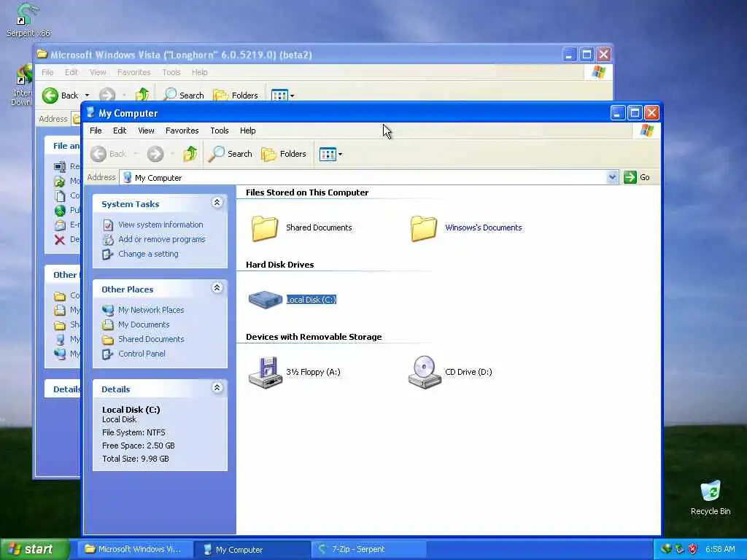Open My Documents in Other Places

pyautogui.click(x=144, y=324)
